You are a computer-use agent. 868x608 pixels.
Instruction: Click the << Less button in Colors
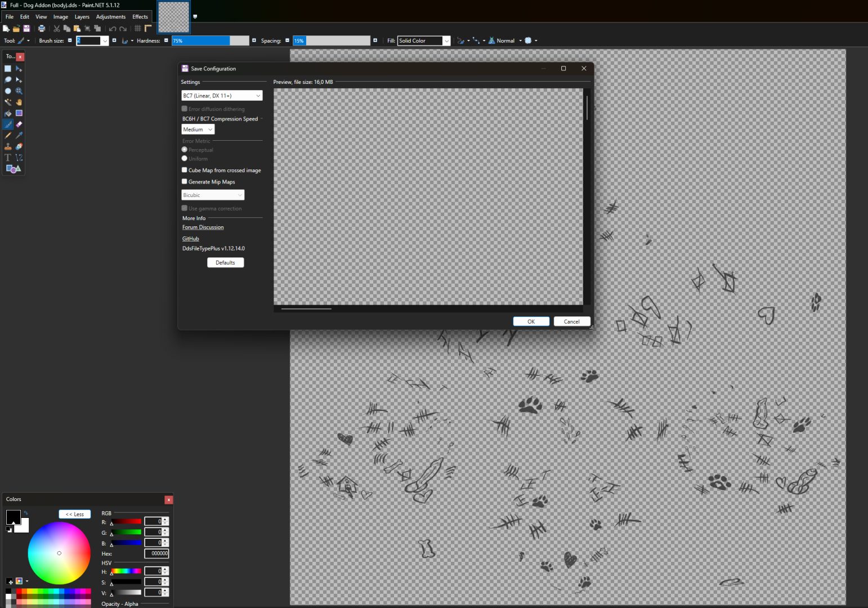[x=75, y=514]
